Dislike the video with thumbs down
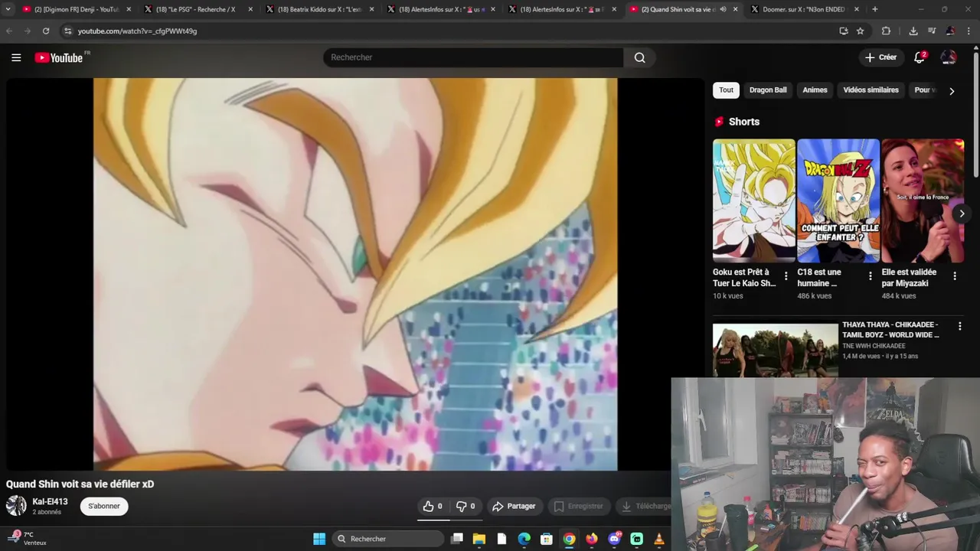The height and width of the screenshot is (551, 980). tap(465, 506)
